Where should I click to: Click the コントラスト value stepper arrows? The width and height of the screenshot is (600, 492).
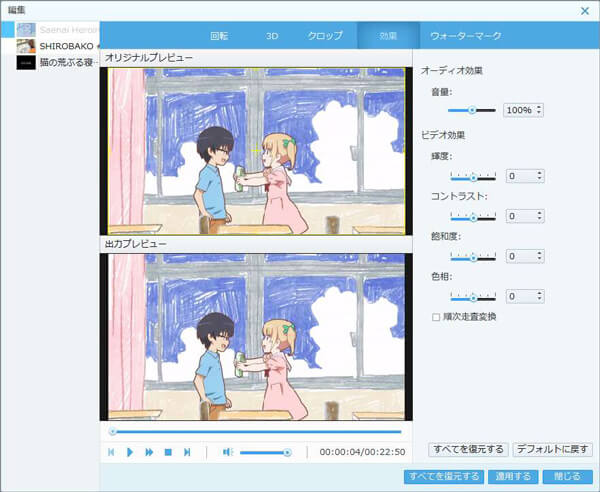pyautogui.click(x=540, y=216)
